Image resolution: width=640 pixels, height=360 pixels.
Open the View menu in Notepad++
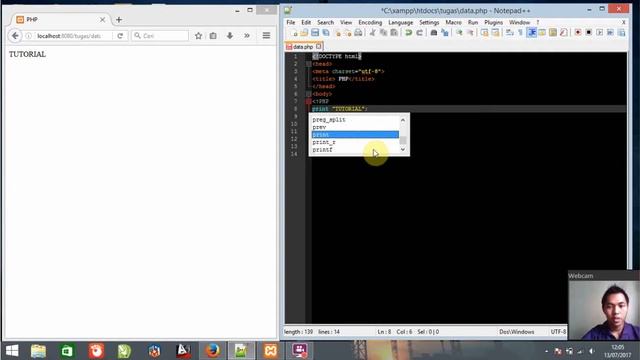pos(346,22)
